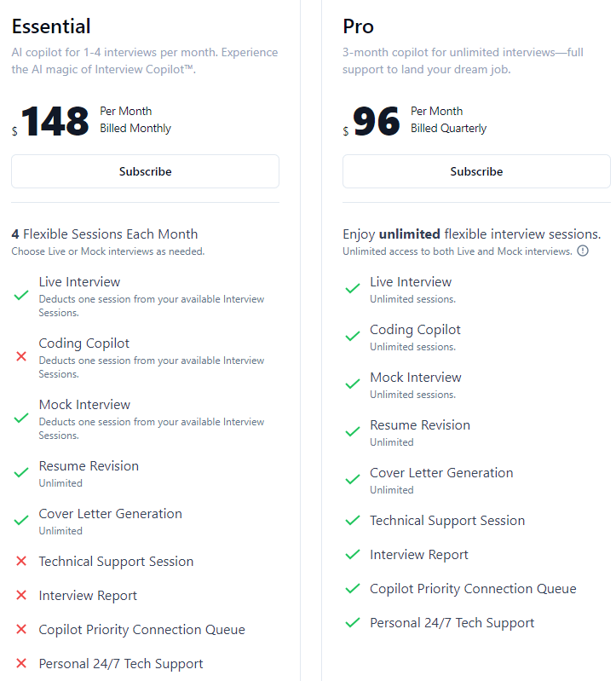Click red X beside Essential Personal 24/7 Tech Support
The width and height of the screenshot is (616, 681).
pyautogui.click(x=21, y=663)
